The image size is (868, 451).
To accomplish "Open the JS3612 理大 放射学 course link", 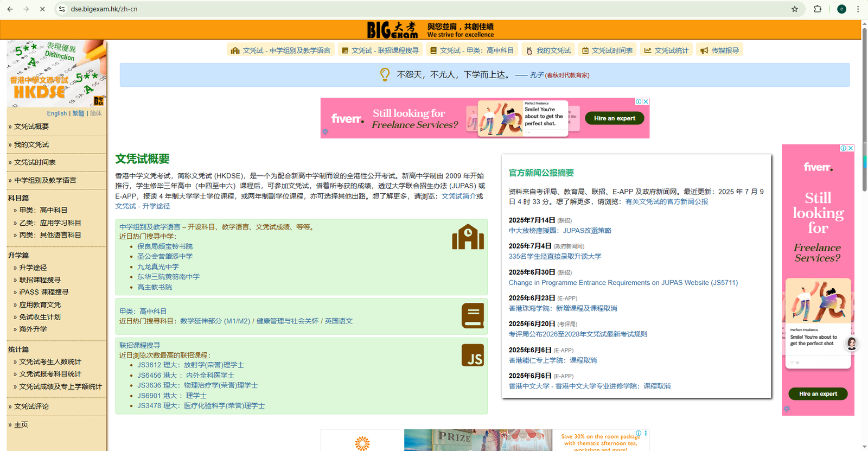I will pyautogui.click(x=190, y=365).
